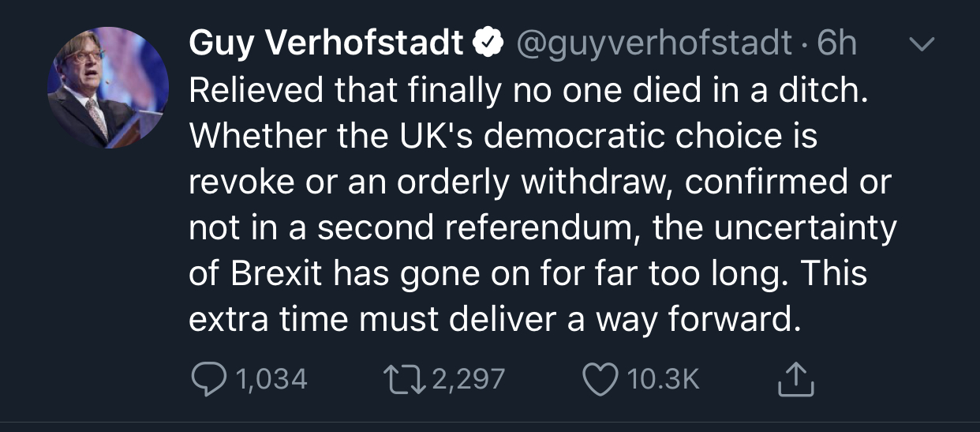
Task: Expand the tweet options chevron
Action: 920,45
